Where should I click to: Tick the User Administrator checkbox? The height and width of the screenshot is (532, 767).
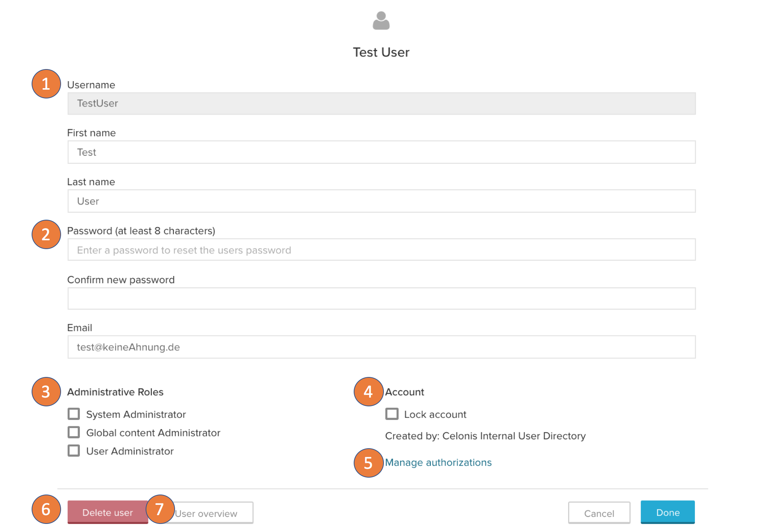click(x=74, y=451)
